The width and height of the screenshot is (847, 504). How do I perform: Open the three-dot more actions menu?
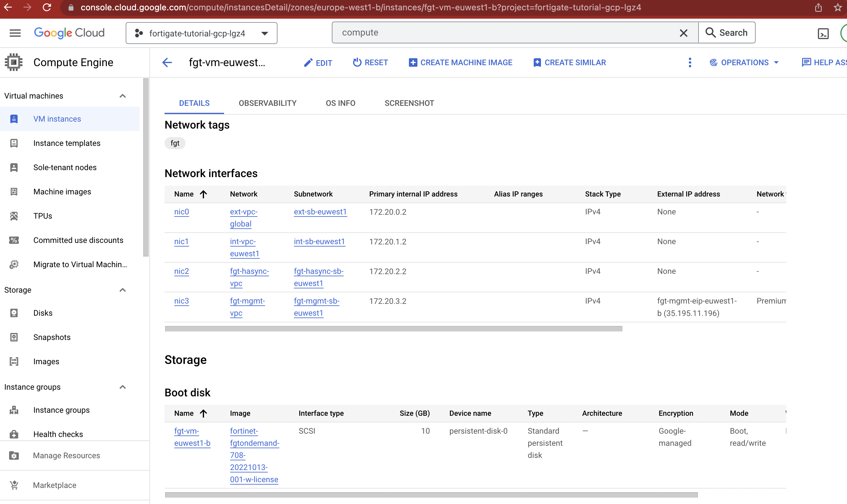tap(690, 62)
